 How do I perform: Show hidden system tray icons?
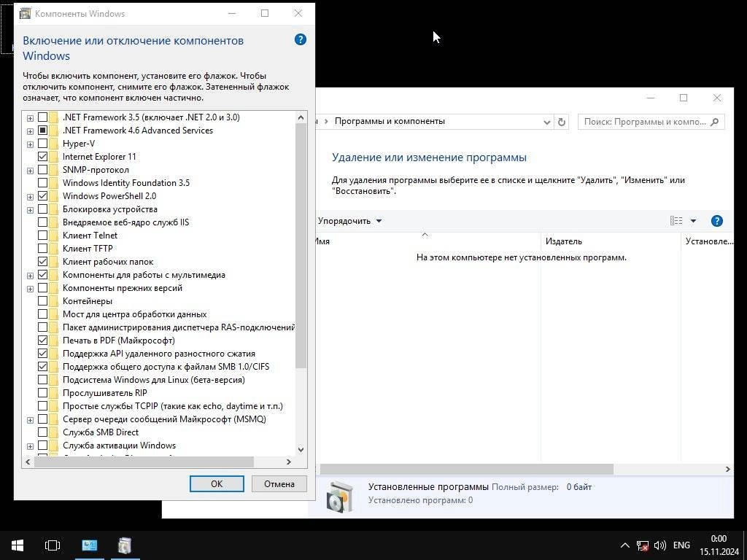625,545
